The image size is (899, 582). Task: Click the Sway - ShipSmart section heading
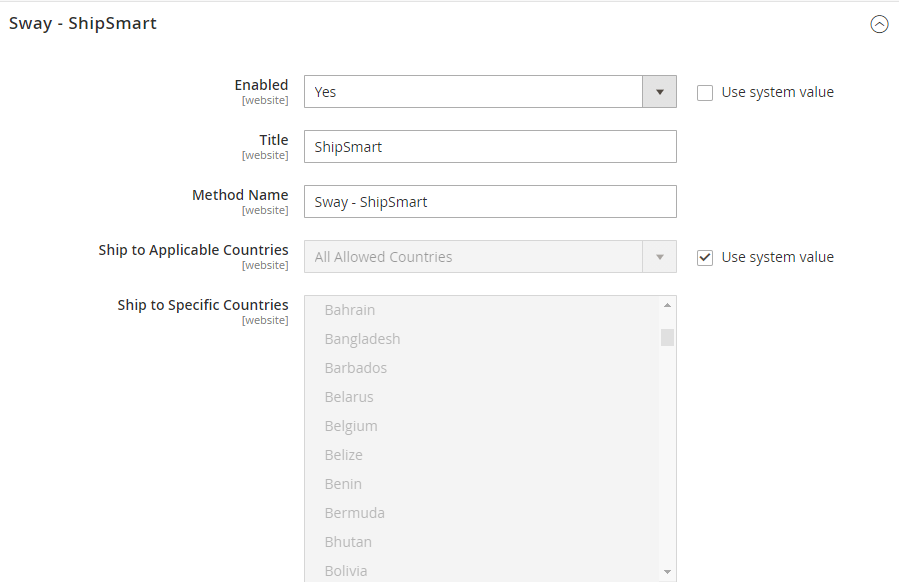point(83,24)
